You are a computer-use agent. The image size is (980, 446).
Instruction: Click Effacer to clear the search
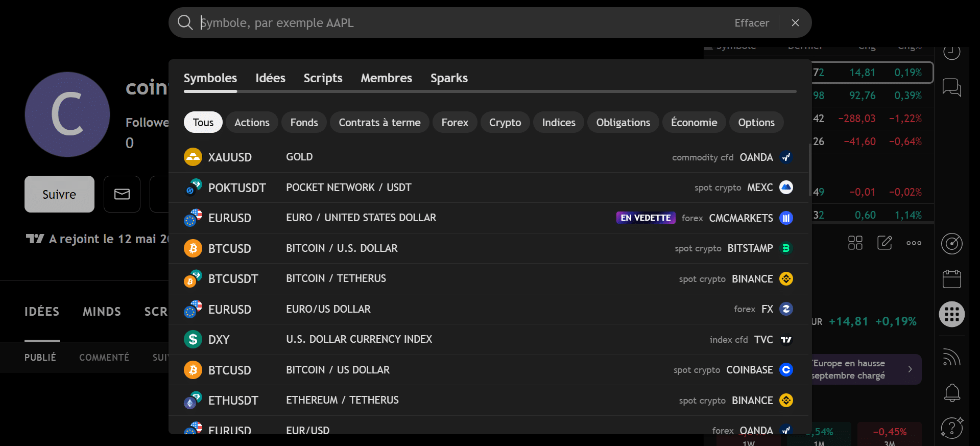coord(751,23)
